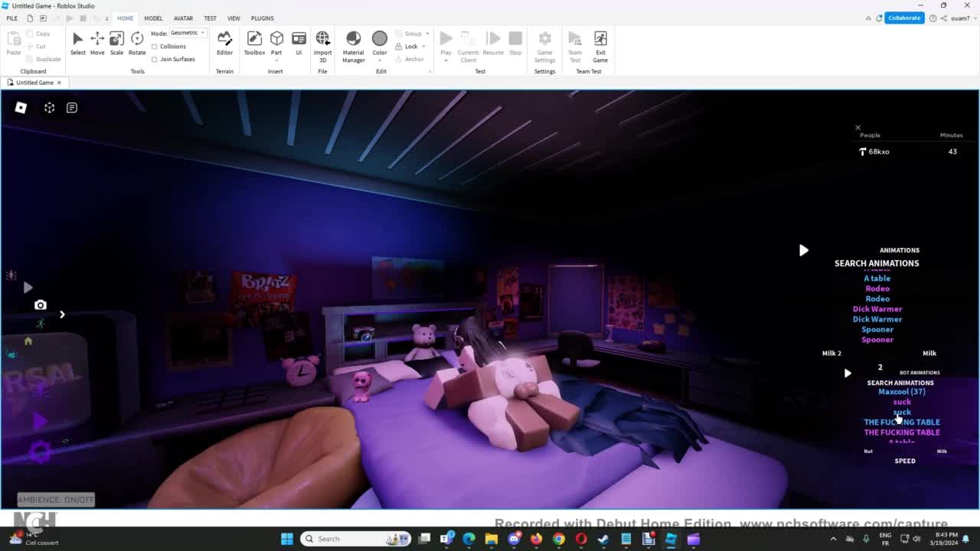The height and width of the screenshot is (551, 980).
Task: Select the Scale tool
Action: coord(116,43)
